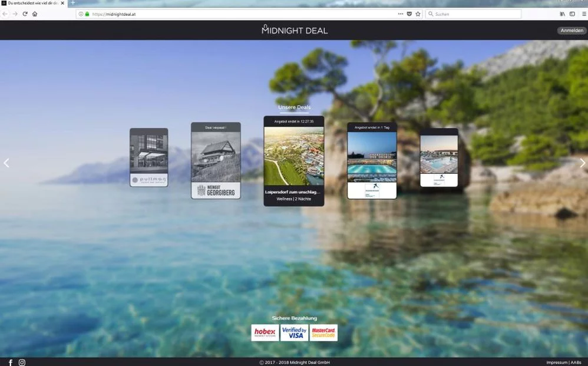Viewport: 588px width, 366px height.
Task: Toggle the browser sidebar view
Action: pyautogui.click(x=572, y=14)
